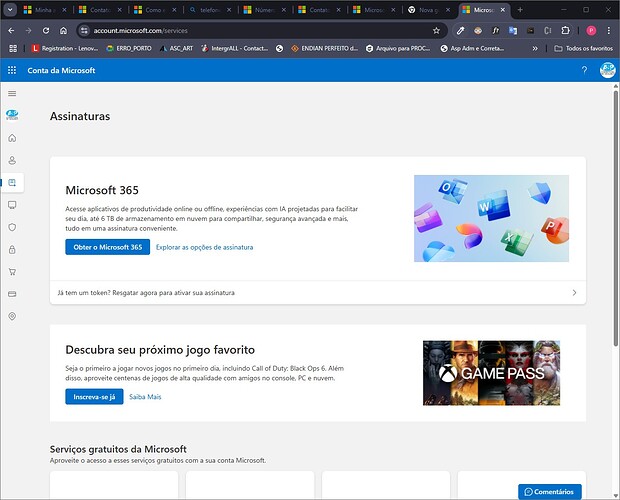This screenshot has height=500, width=620.
Task: Open the Order history cart icon
Action: coord(12,272)
